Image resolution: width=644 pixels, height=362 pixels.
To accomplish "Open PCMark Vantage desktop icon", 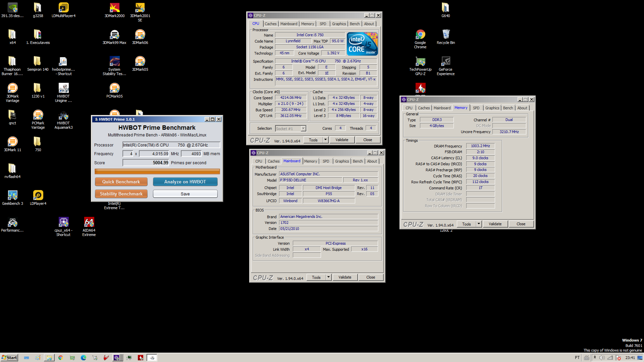I will [x=38, y=119].
